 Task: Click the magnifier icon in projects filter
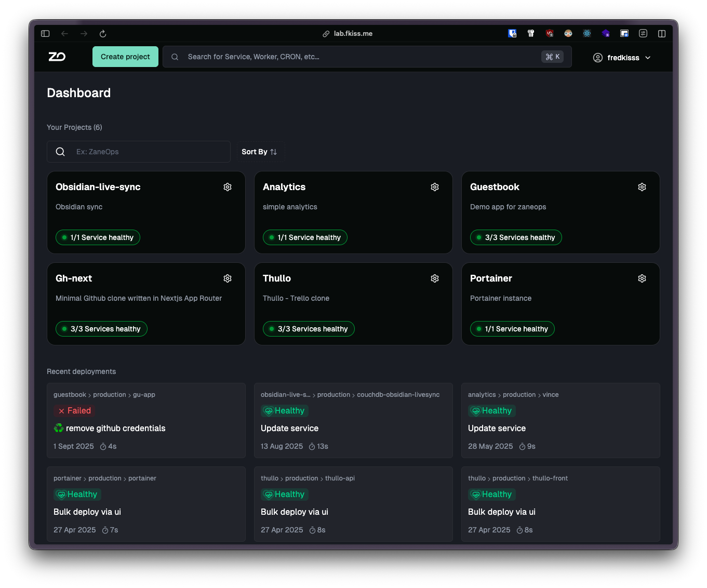click(60, 152)
